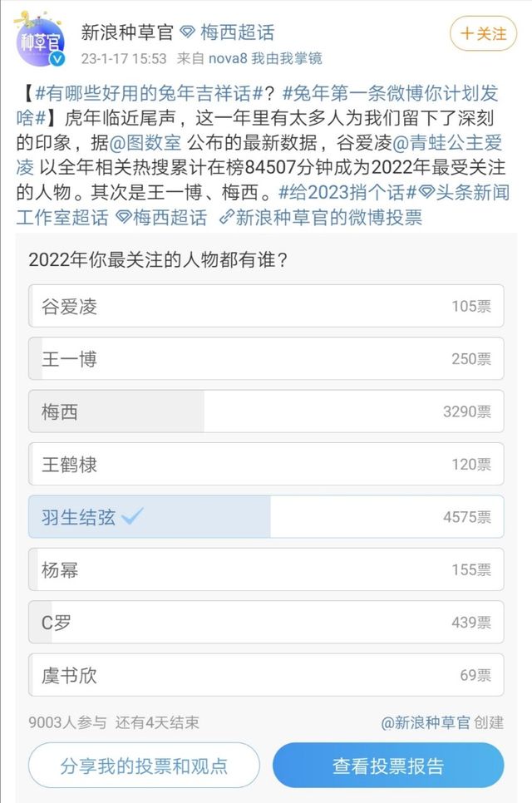
Task: Open hashtag #有哪些好用的兔年吉祥话#
Action: (x=149, y=93)
